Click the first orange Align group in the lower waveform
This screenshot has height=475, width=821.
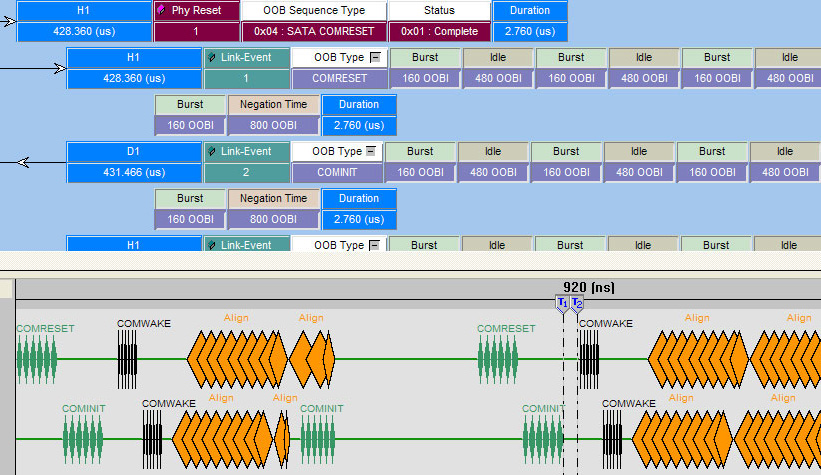point(223,439)
